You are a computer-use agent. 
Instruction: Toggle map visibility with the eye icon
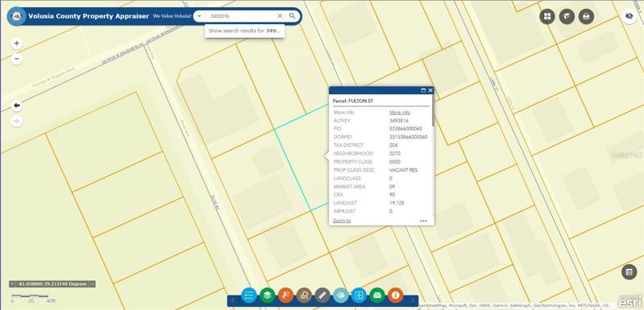629,16
